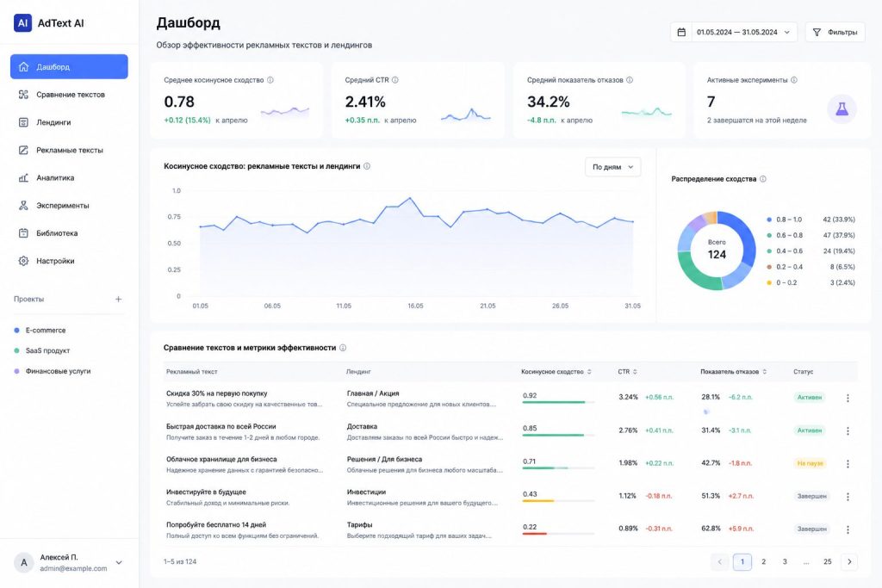
Task: Add a new project with plus icon
Action: coord(118,299)
